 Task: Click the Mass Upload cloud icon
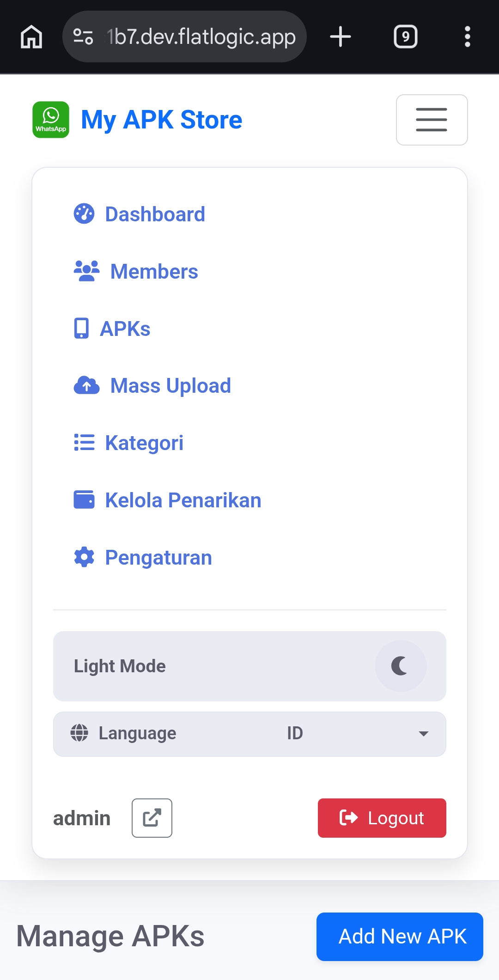[x=86, y=386]
